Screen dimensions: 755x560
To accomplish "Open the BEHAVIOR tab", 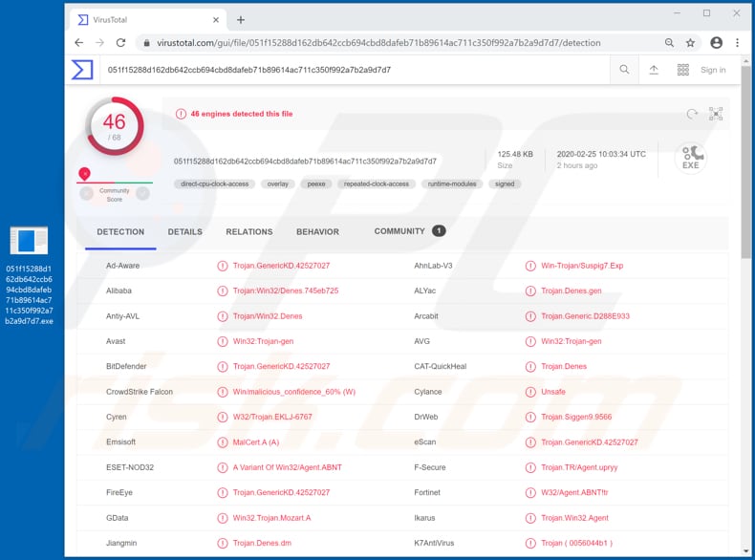I will click(x=317, y=231).
